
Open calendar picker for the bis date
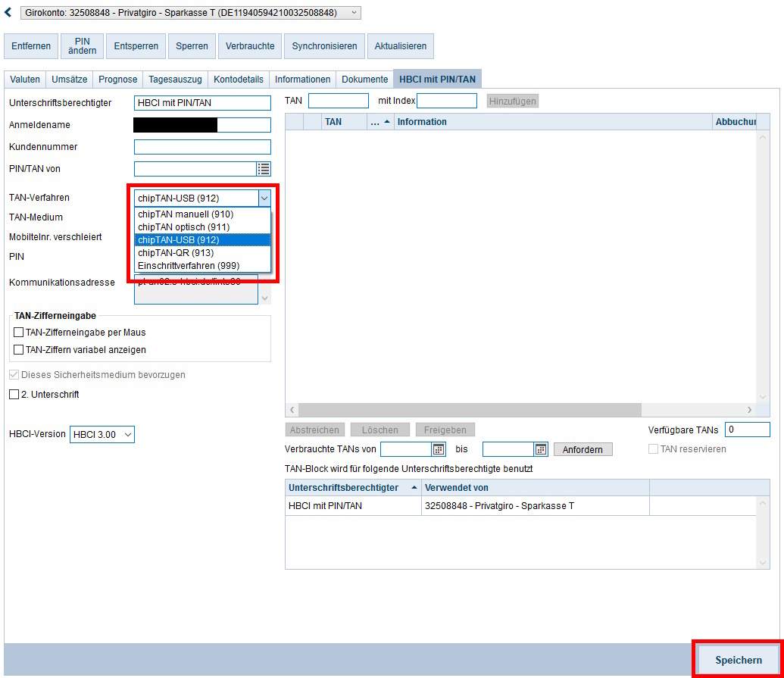(541, 449)
